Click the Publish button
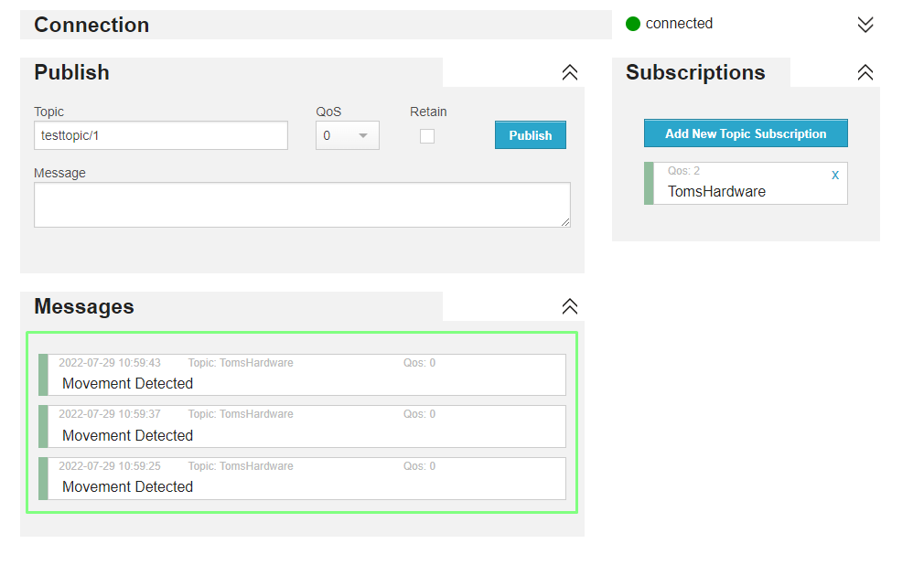 (x=531, y=135)
